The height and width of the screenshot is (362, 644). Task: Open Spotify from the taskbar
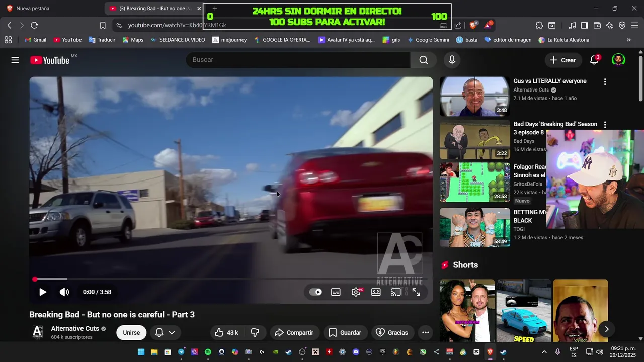(x=208, y=352)
